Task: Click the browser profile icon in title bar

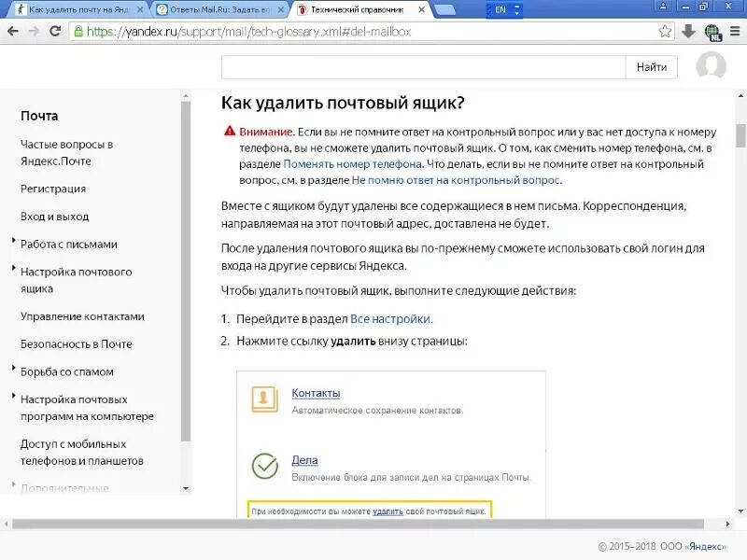Action: [663, 7]
